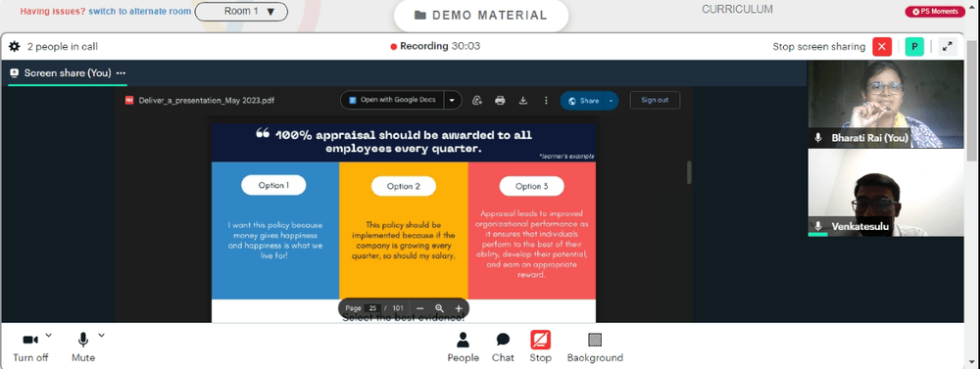Click the 2 people in call label
This screenshot has height=369, width=980.
[63, 47]
